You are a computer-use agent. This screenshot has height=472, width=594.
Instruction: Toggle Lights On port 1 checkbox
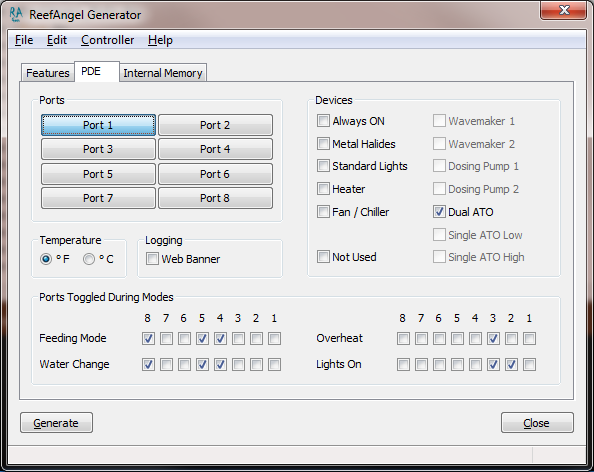(530, 364)
